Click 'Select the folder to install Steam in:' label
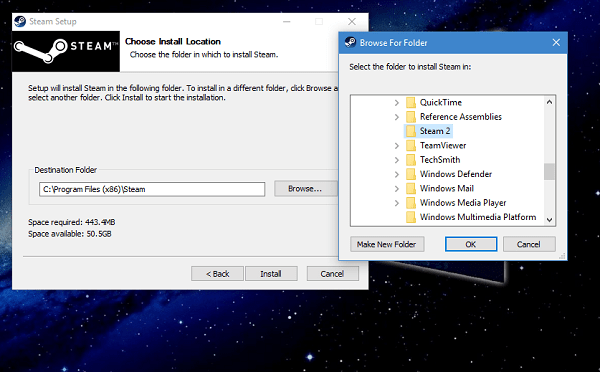The width and height of the screenshot is (600, 372). pyautogui.click(x=410, y=67)
